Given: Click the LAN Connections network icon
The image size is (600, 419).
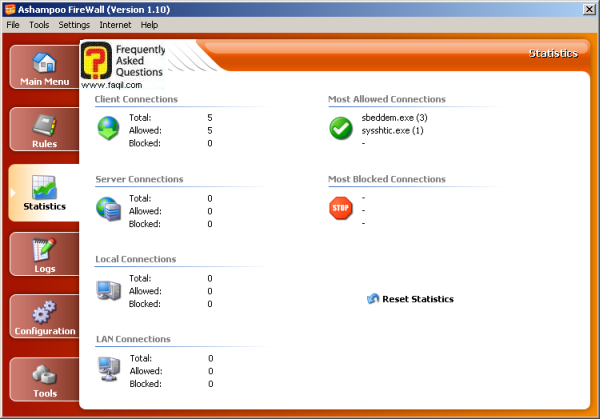Looking at the screenshot, I should [108, 370].
